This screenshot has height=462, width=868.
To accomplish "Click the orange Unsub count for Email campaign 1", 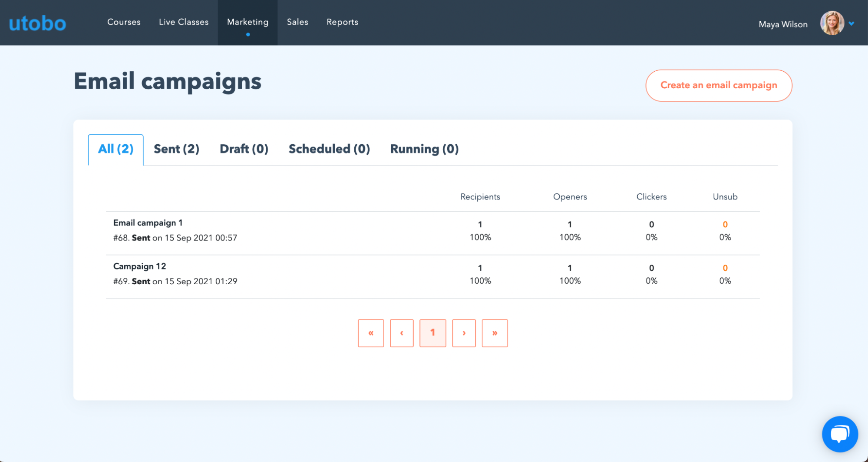I will 725,225.
